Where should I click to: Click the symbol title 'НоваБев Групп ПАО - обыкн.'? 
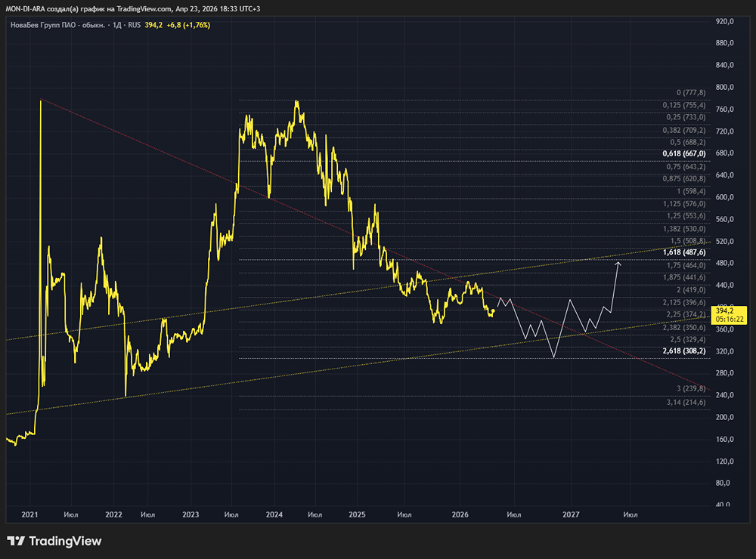(57, 25)
